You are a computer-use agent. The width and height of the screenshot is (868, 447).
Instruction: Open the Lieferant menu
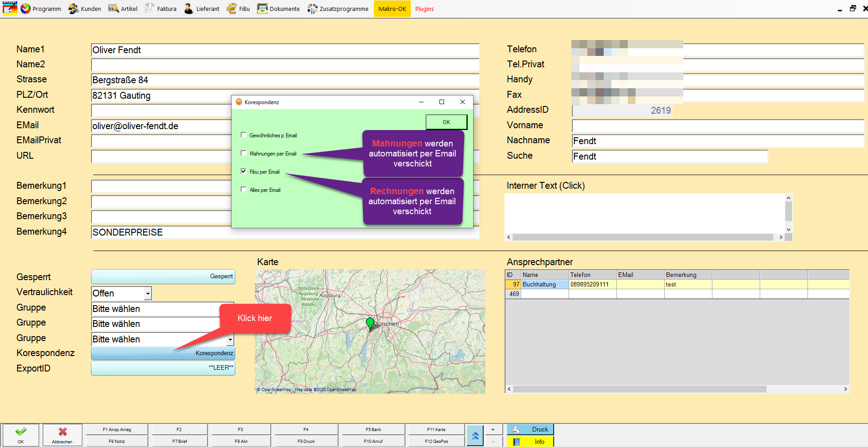[202, 9]
